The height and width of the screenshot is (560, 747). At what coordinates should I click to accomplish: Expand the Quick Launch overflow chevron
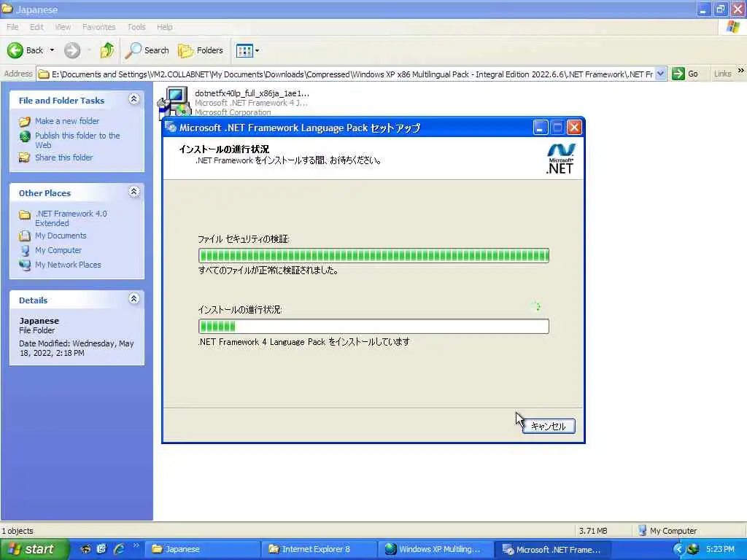coord(136,545)
